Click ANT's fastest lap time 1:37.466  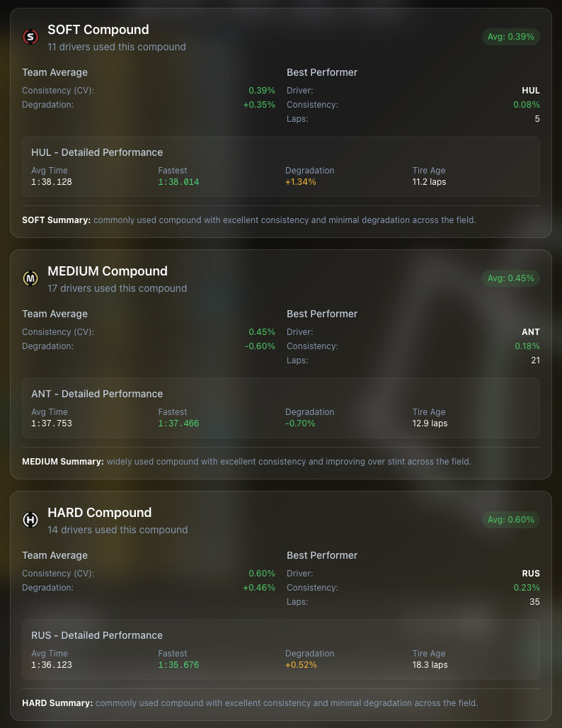[x=178, y=423]
